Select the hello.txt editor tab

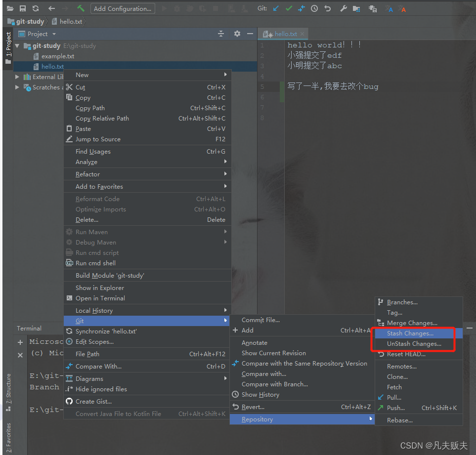(283, 34)
